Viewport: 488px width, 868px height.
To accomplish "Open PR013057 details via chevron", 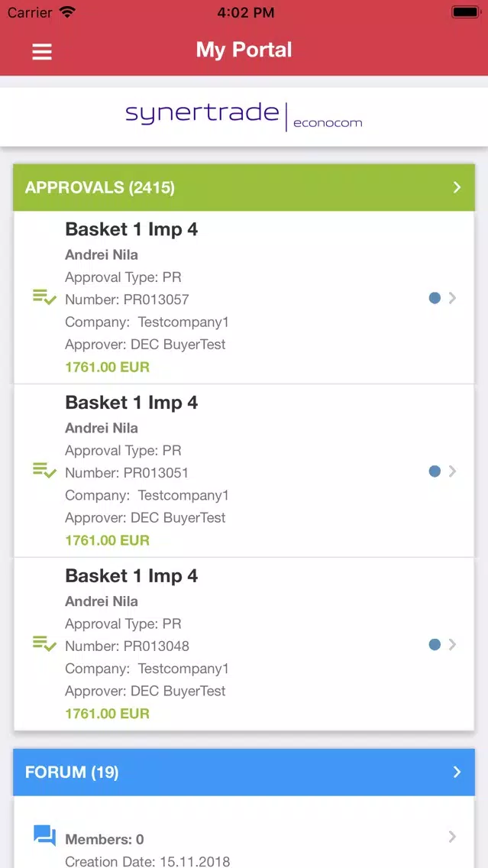I will [453, 298].
